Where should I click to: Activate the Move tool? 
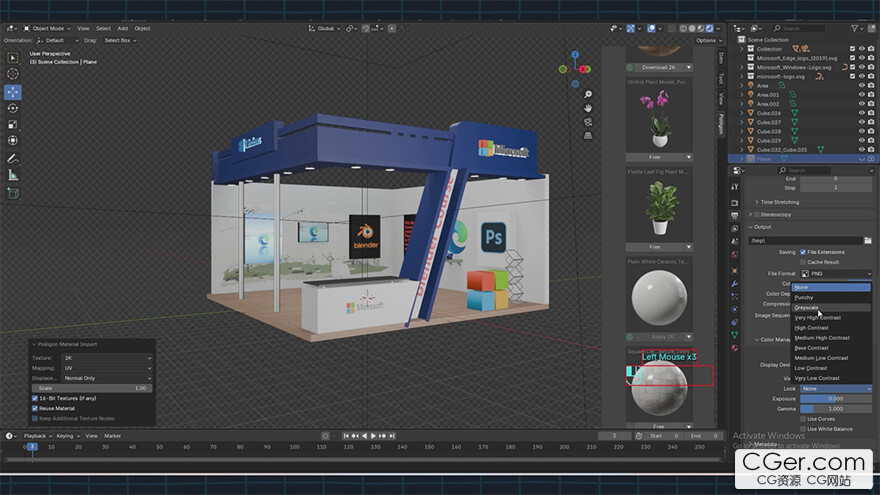point(12,92)
